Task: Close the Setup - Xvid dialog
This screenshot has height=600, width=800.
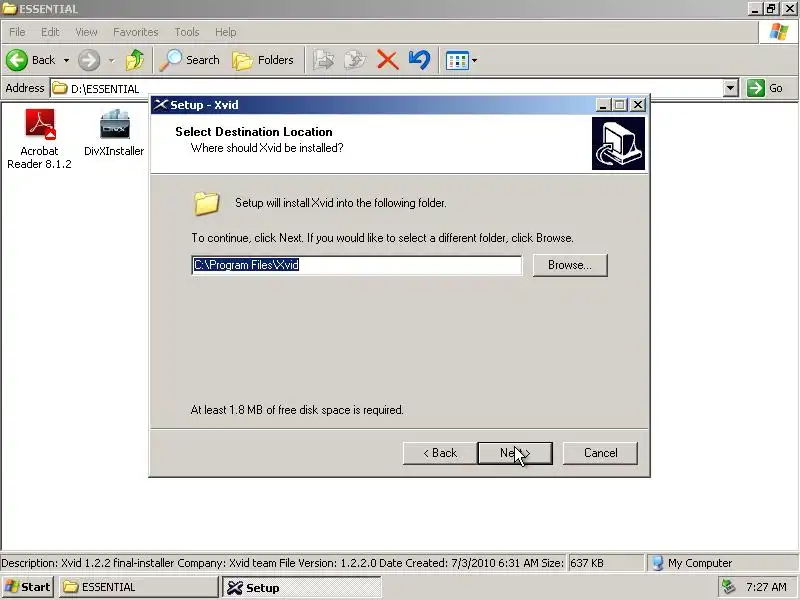Action: 638,105
